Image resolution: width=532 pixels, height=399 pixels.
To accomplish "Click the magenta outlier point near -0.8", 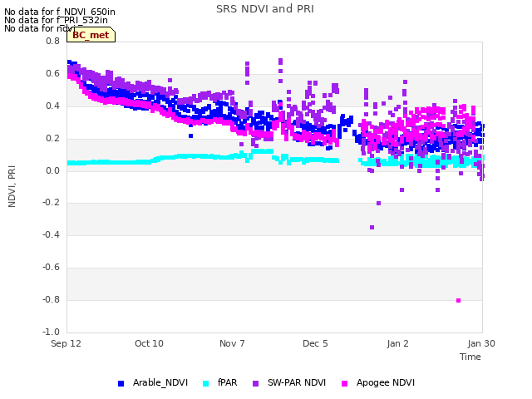I will pyautogui.click(x=458, y=300).
